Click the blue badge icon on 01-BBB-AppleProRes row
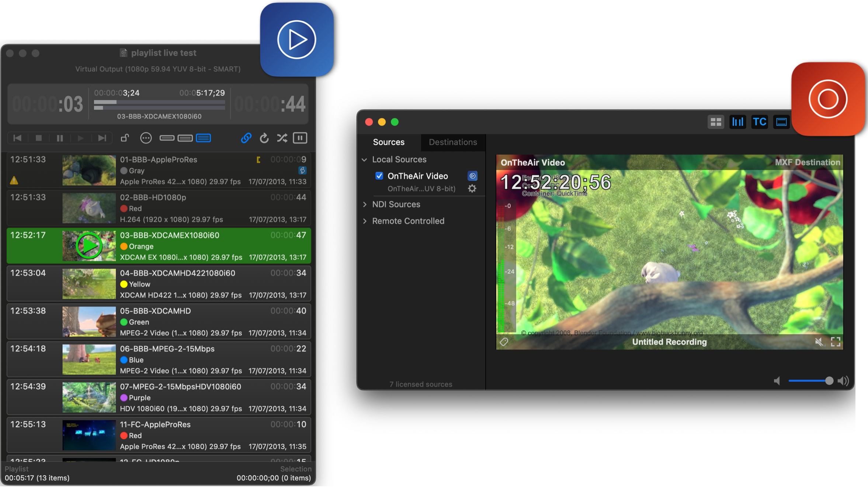The width and height of the screenshot is (868, 487). pos(302,170)
